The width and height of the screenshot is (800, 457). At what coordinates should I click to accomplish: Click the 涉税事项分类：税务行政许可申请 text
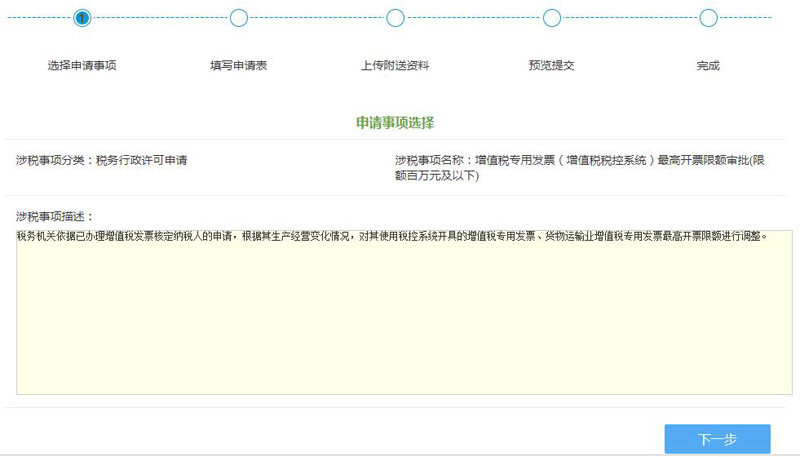[102, 160]
